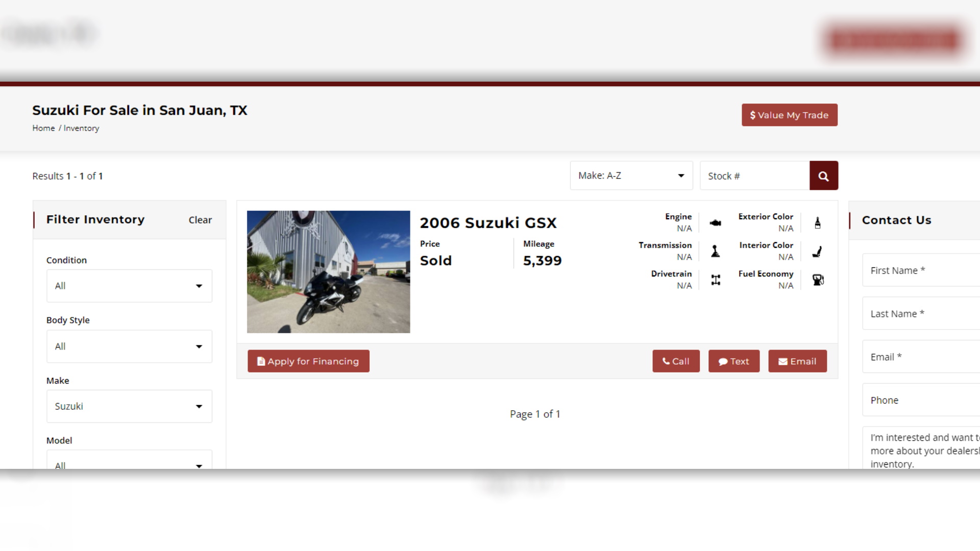This screenshot has width=980, height=551.
Task: Click the transmission gear shift icon
Action: [716, 251]
